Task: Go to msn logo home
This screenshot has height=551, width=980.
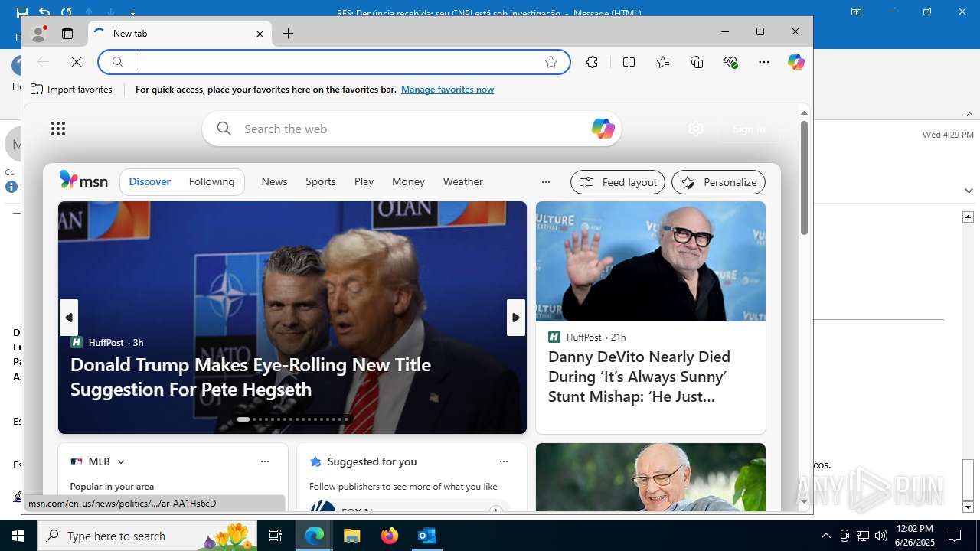Action: pyautogui.click(x=83, y=181)
